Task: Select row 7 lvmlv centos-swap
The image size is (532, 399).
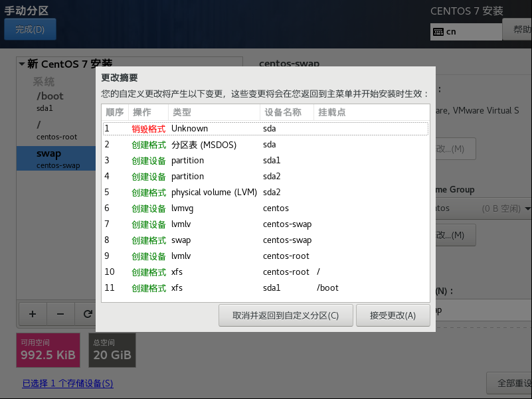Action: tap(266, 224)
